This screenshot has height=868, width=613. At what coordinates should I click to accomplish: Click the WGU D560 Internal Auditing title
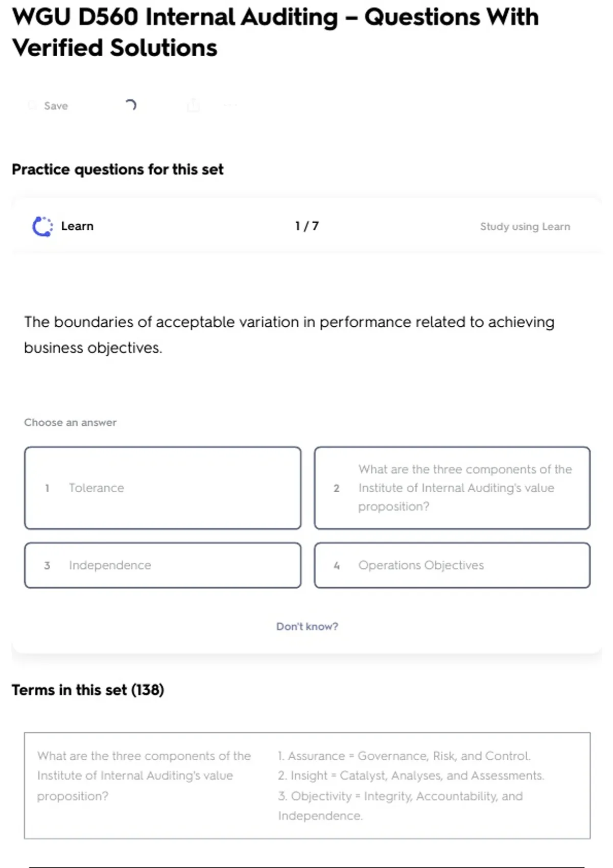coord(275,32)
